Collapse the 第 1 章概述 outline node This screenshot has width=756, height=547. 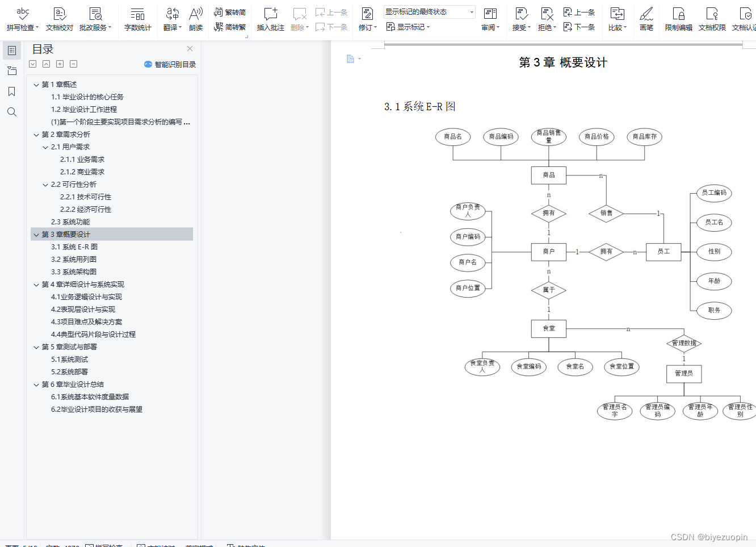coord(36,85)
